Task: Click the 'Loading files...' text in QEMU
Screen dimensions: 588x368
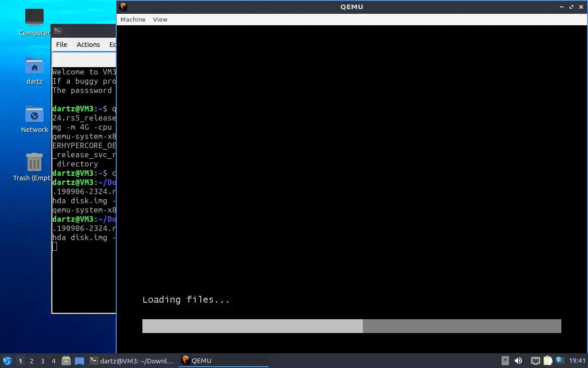Action: click(x=186, y=300)
